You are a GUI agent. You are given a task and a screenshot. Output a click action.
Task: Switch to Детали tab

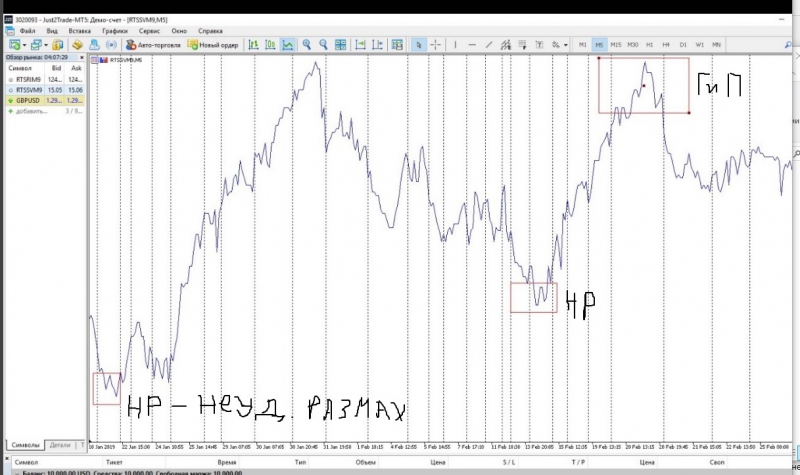pos(60,445)
